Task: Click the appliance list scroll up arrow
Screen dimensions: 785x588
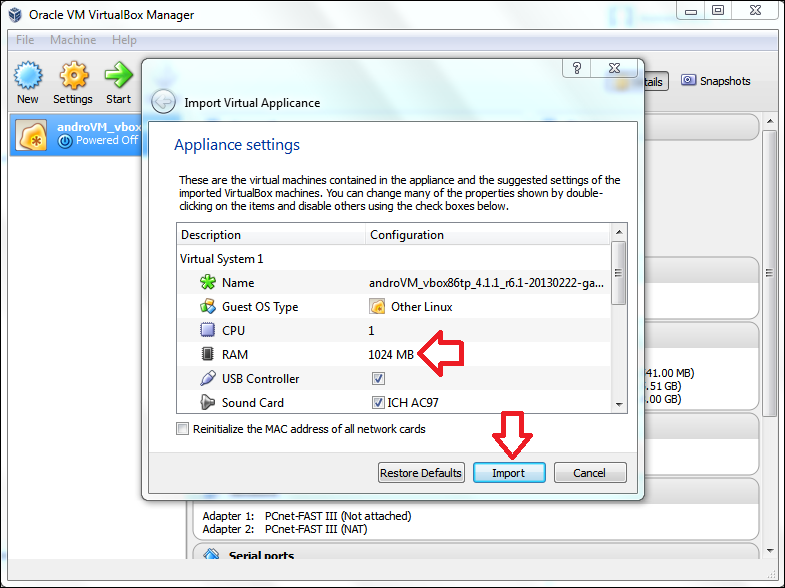Action: coord(619,232)
